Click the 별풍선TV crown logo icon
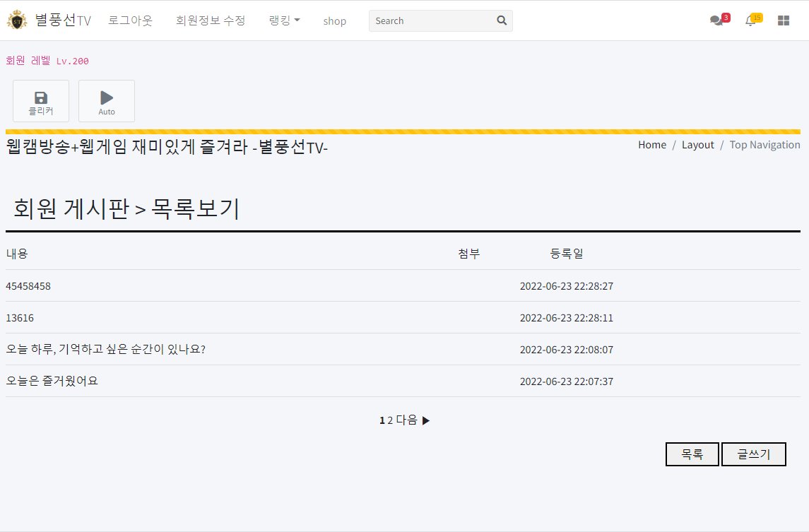This screenshot has height=532, width=809. point(17,20)
